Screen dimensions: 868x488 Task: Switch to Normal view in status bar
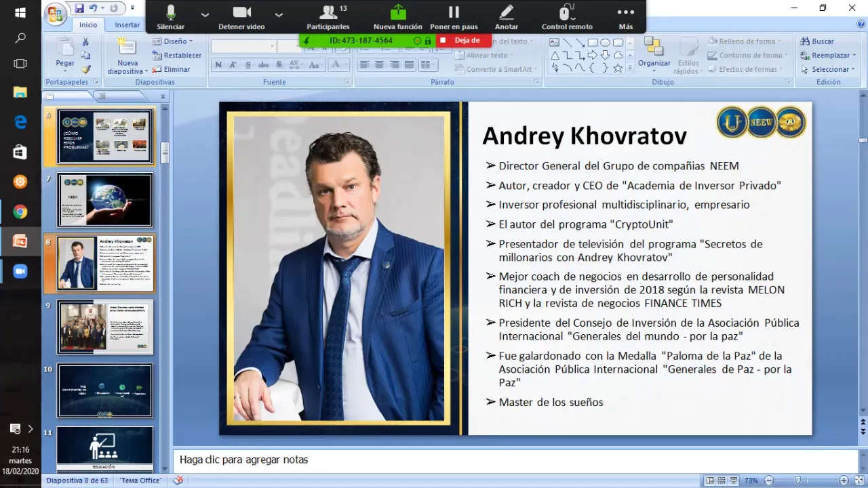click(x=709, y=481)
